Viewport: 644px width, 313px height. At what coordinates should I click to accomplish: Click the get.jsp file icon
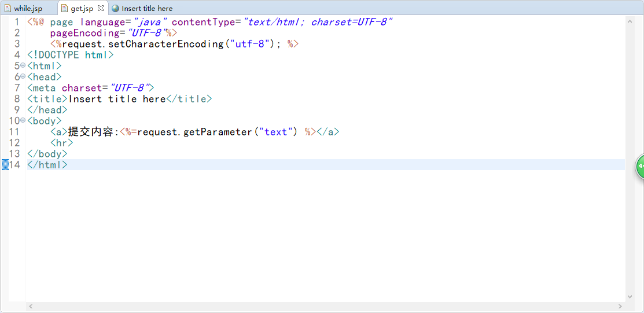click(x=64, y=8)
